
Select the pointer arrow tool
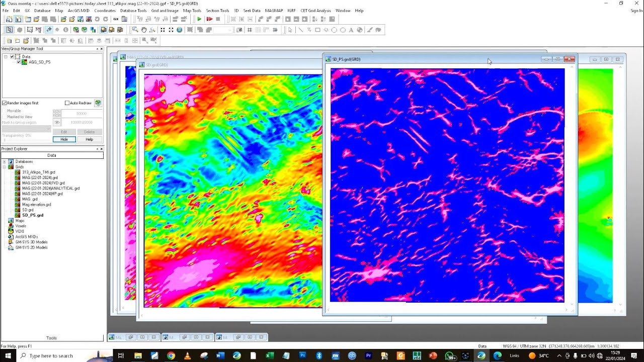pyautogui.click(x=290, y=30)
